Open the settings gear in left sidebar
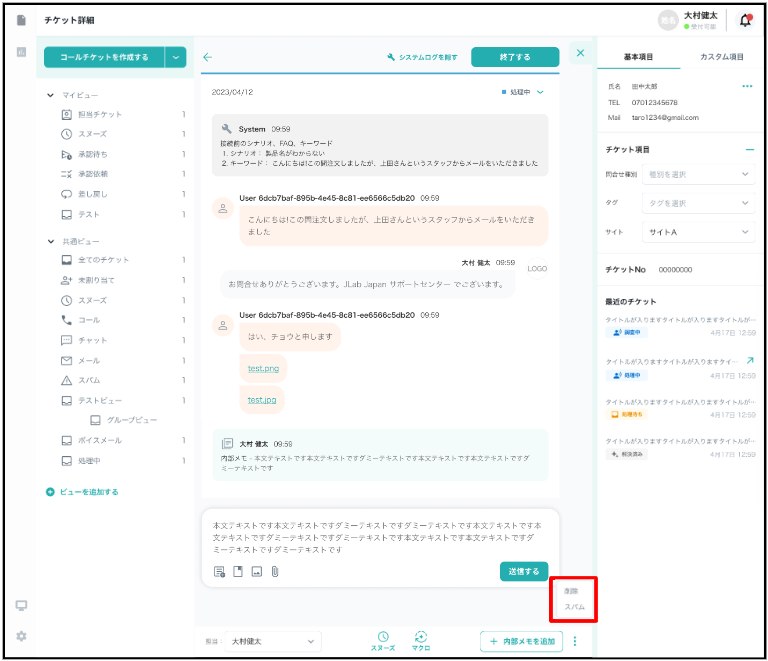Image resolution: width=768 pixels, height=661 pixels. (21, 636)
